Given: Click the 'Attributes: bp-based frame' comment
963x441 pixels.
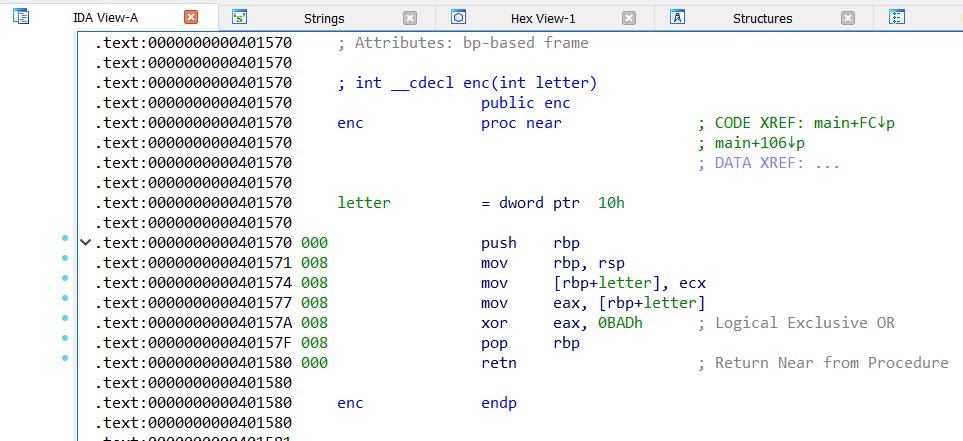Looking at the screenshot, I should point(463,43).
